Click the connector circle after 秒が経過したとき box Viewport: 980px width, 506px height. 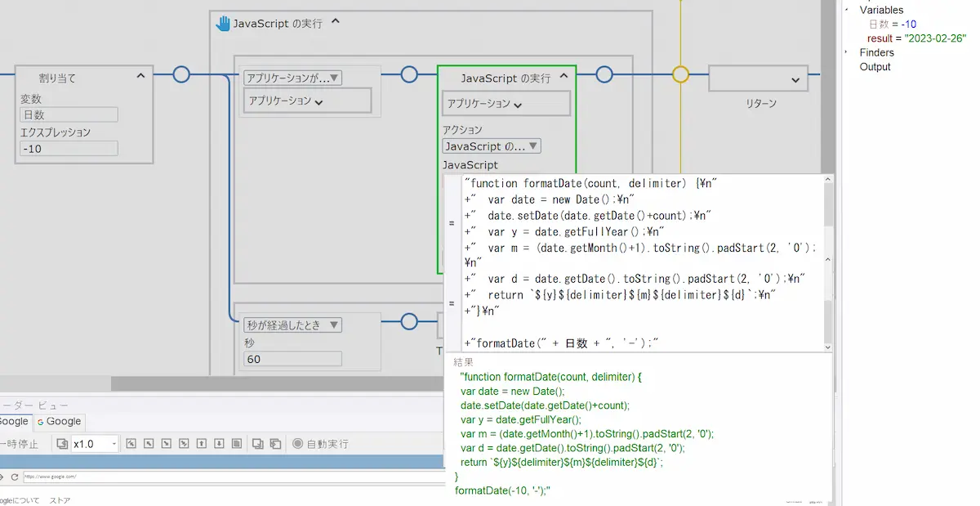[x=409, y=321]
